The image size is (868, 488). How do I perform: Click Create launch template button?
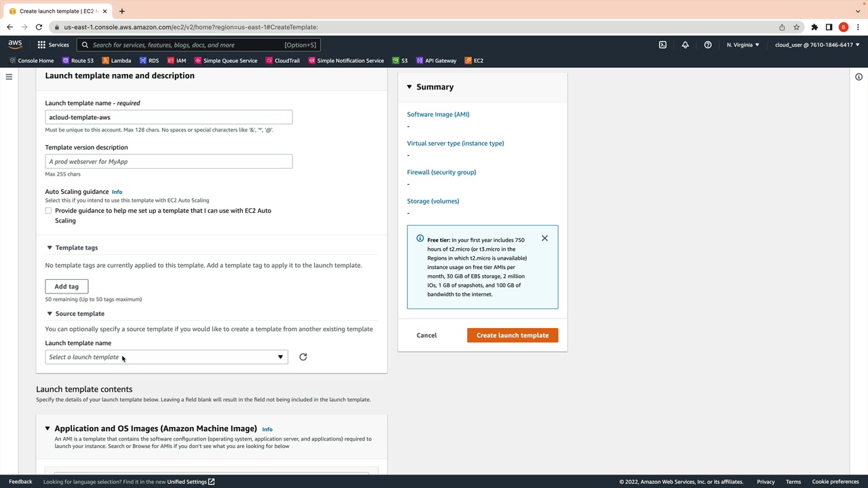[513, 335]
